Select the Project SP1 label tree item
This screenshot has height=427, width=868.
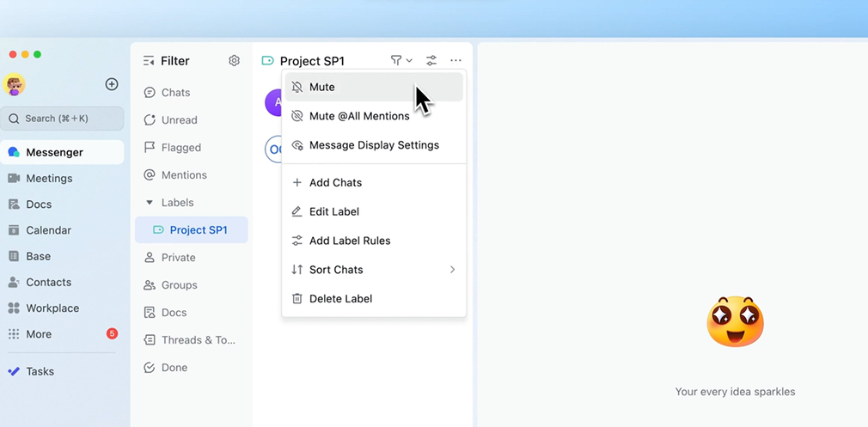(198, 230)
